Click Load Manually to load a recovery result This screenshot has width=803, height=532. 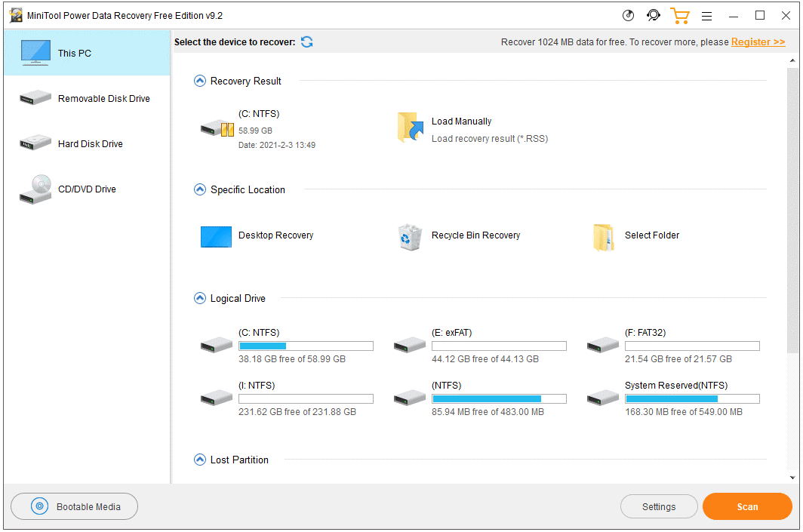(x=461, y=121)
